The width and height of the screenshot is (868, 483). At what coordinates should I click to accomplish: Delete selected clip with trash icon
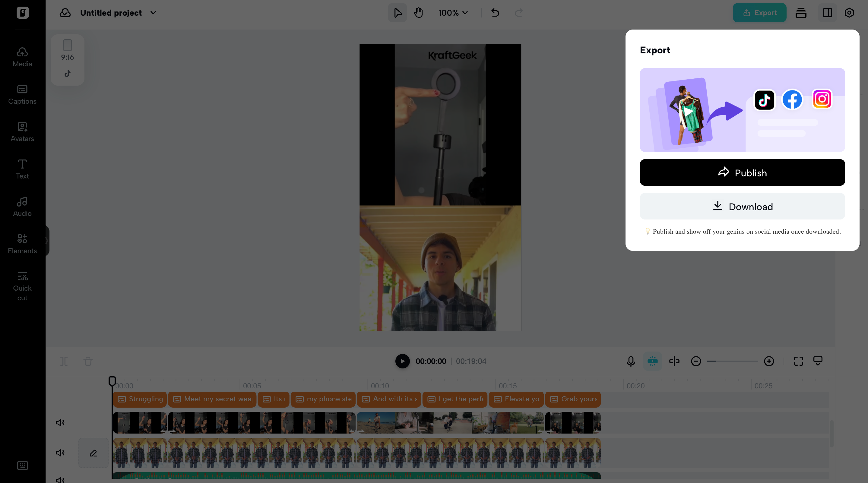click(88, 361)
